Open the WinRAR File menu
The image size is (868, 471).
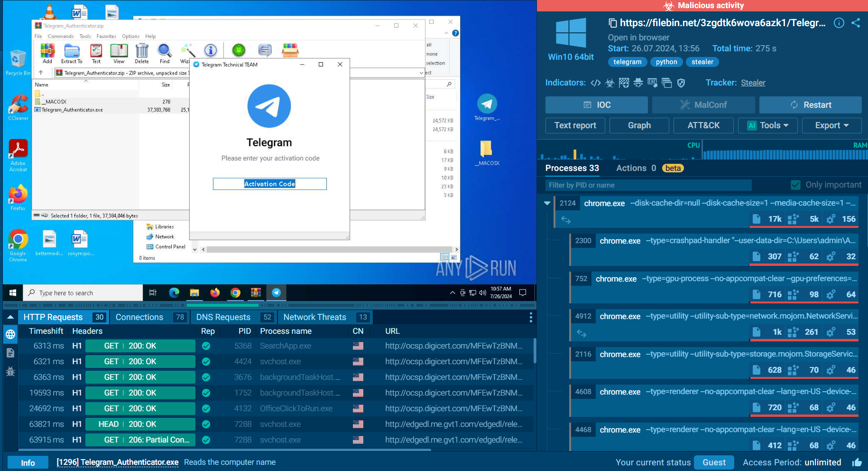click(x=38, y=36)
